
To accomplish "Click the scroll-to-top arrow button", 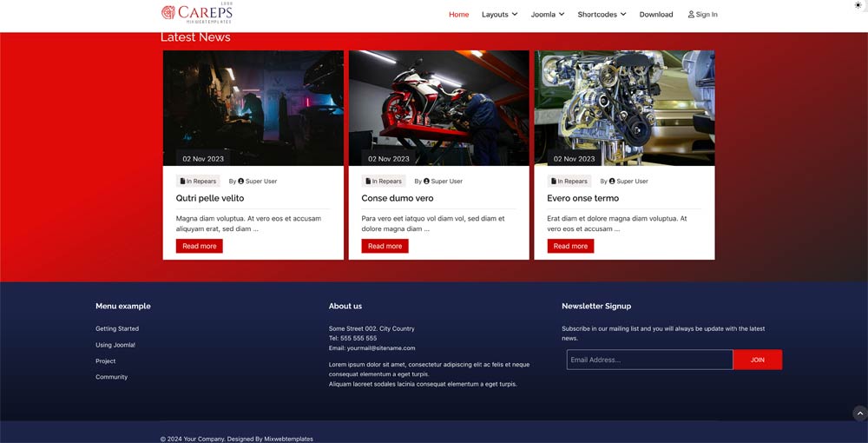I will click(859, 413).
